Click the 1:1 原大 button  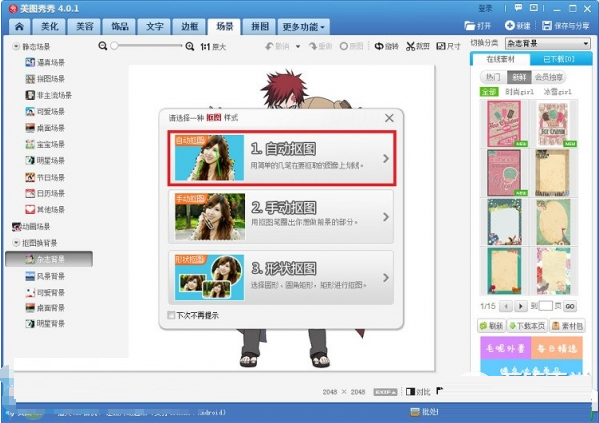pyautogui.click(x=213, y=47)
